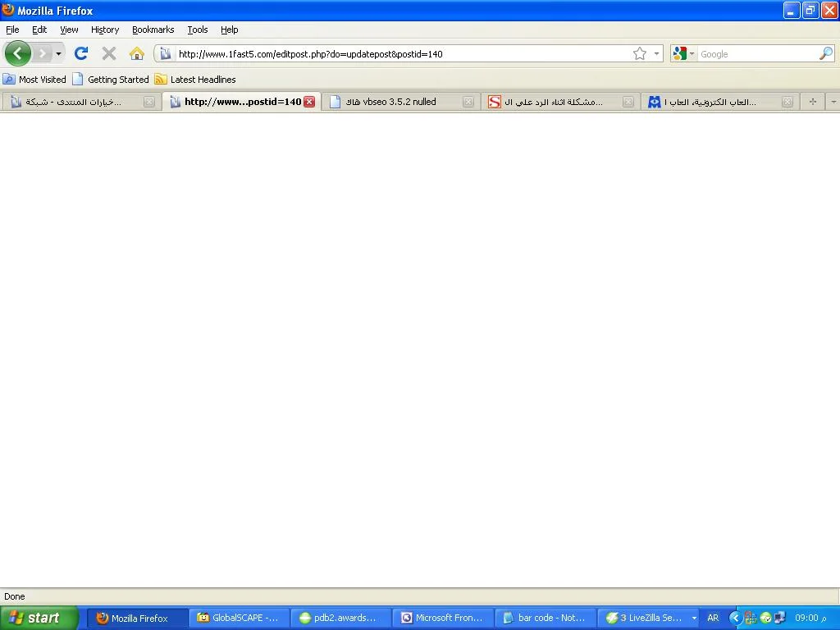Click the search magnifier icon
This screenshot has width=840, height=630.
point(825,53)
